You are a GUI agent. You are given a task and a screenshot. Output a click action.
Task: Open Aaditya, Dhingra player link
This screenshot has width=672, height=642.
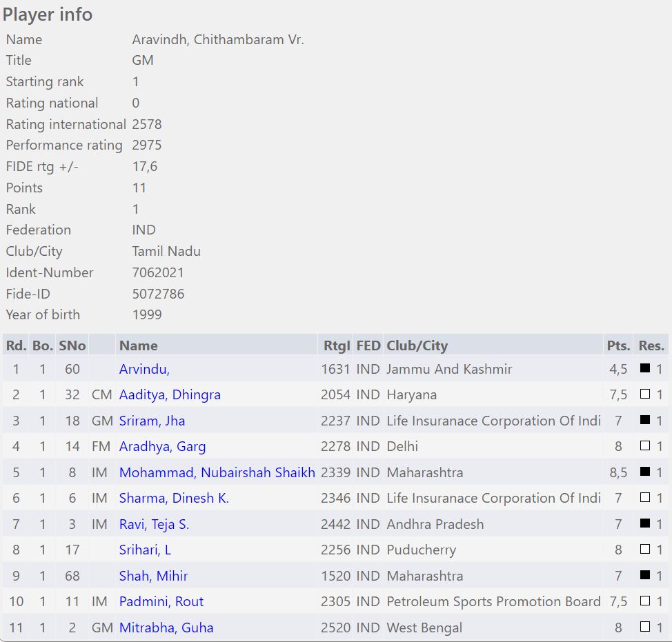pos(170,395)
